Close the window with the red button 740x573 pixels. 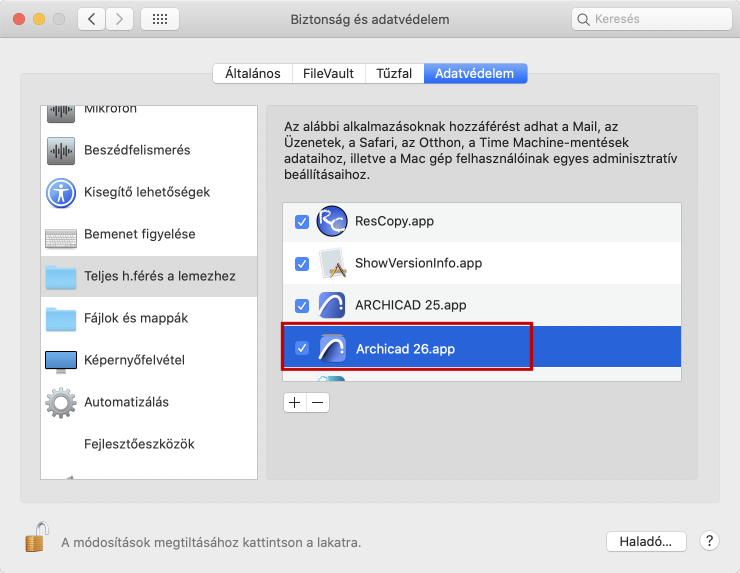point(19,19)
